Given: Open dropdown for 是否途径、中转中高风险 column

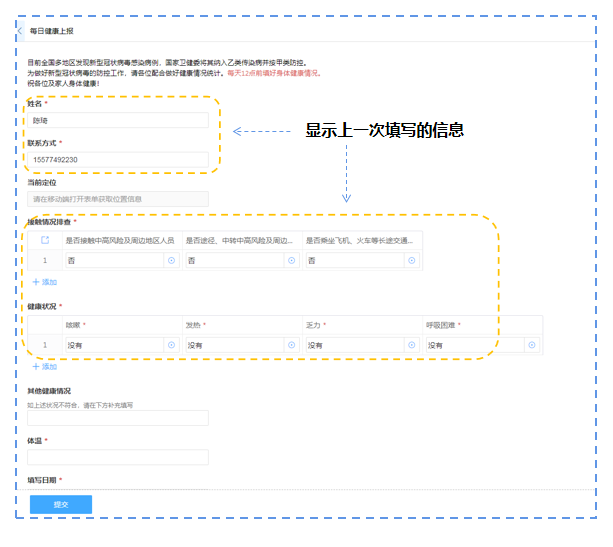Looking at the screenshot, I should coord(291,260).
